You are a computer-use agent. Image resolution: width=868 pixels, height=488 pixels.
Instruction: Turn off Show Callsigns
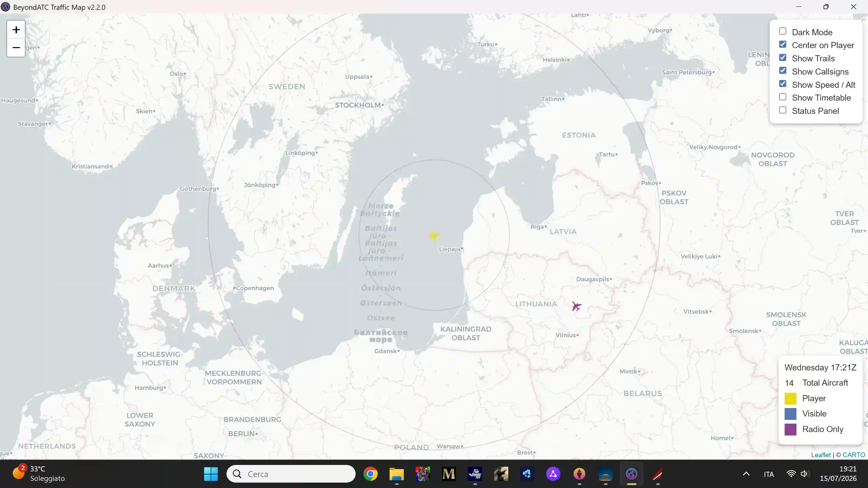tap(783, 70)
